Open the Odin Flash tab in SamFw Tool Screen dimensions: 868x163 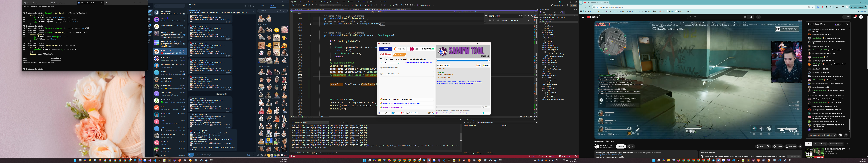(423, 59)
